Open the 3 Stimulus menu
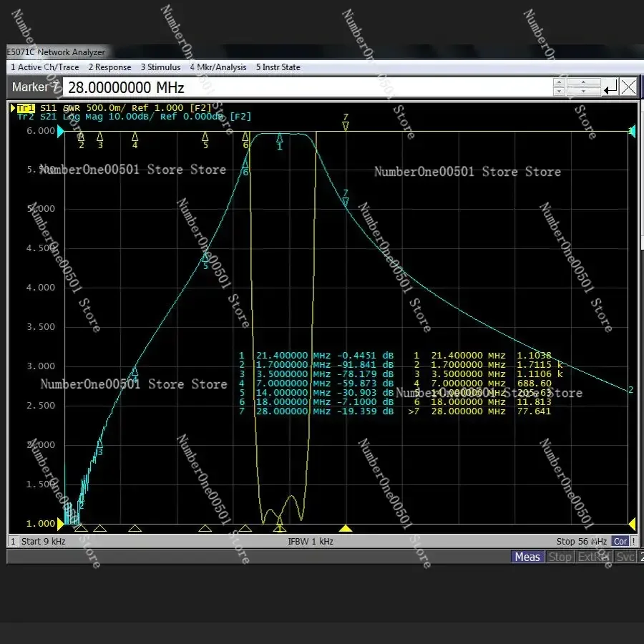Screen dimensions: 644x644 point(160,67)
